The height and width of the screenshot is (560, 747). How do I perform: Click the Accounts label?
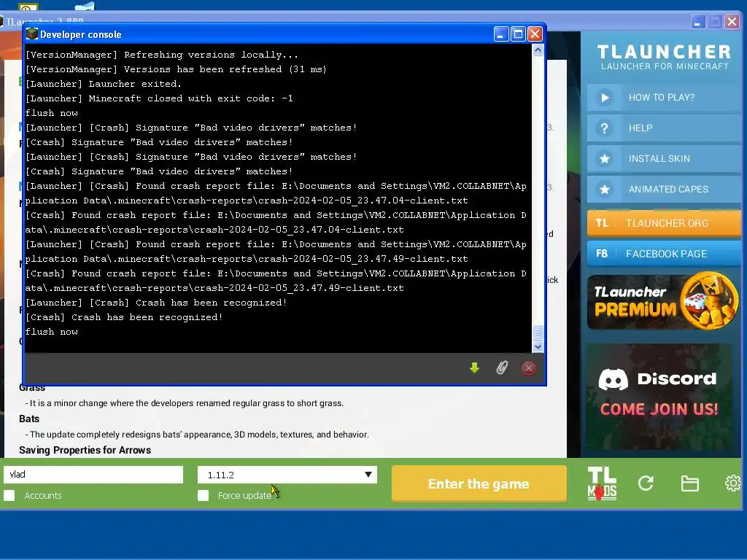point(43,496)
